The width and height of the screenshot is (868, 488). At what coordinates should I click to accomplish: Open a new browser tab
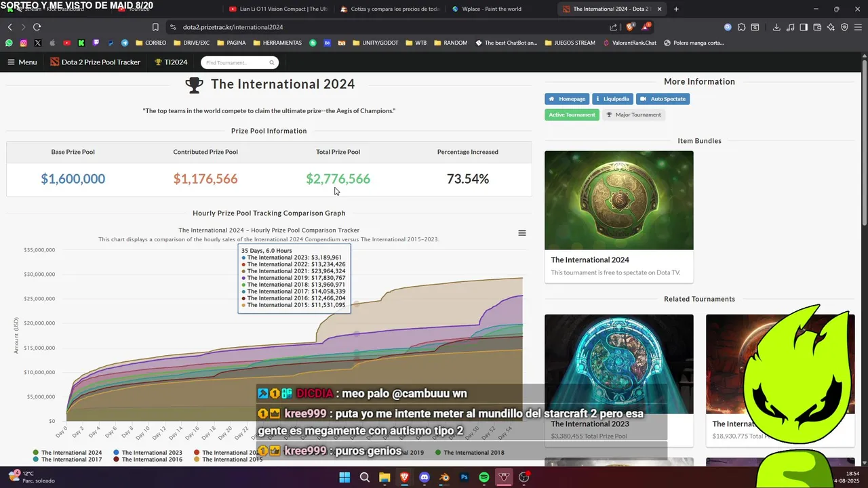(676, 9)
